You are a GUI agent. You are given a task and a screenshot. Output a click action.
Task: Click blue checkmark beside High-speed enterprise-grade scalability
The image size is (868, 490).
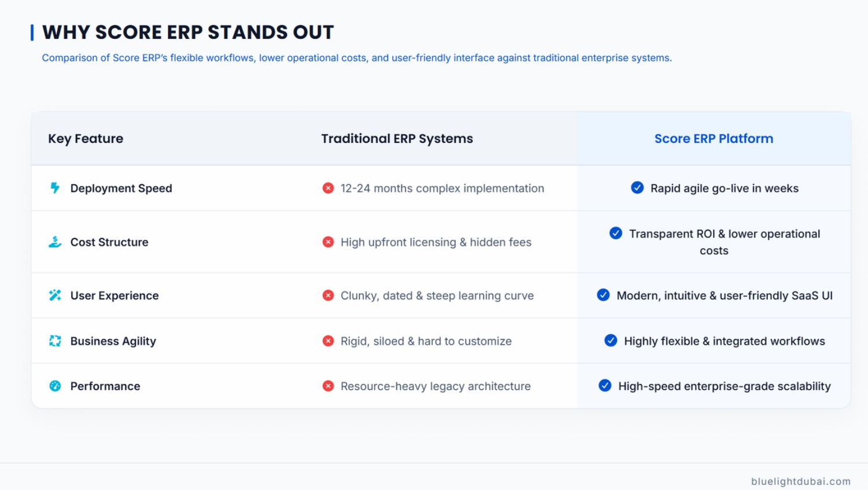point(605,385)
